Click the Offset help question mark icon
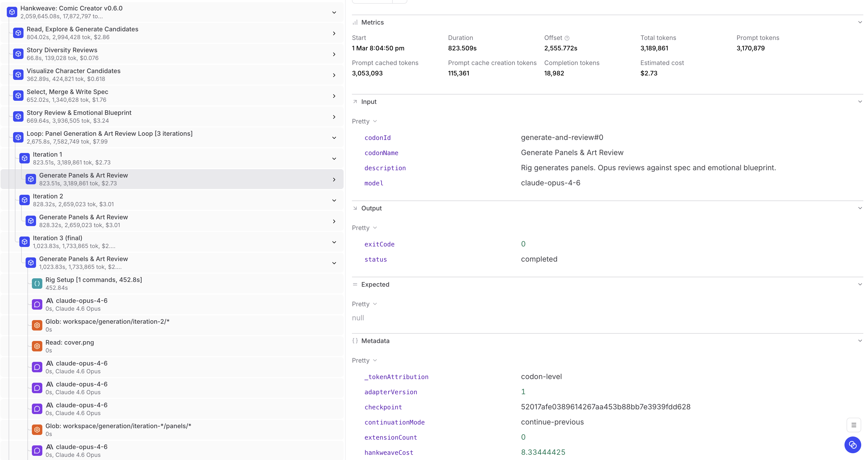Viewport: 868px width, 460px height. pyautogui.click(x=567, y=38)
